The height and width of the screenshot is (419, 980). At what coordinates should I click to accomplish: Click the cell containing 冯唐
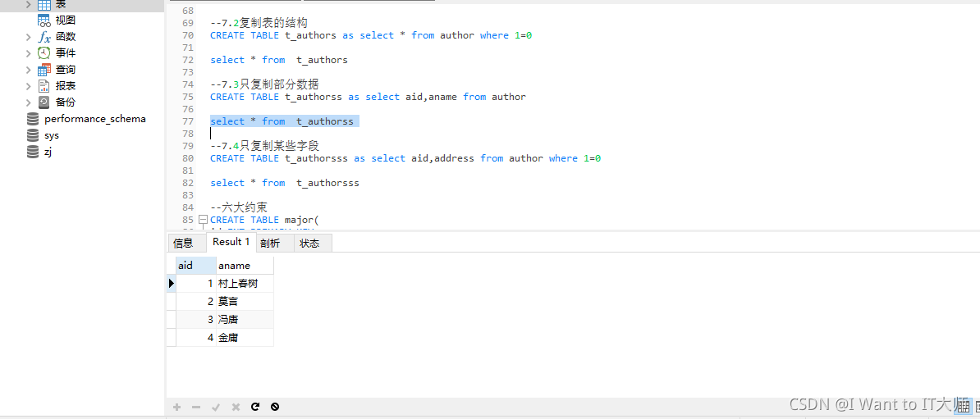coord(245,320)
